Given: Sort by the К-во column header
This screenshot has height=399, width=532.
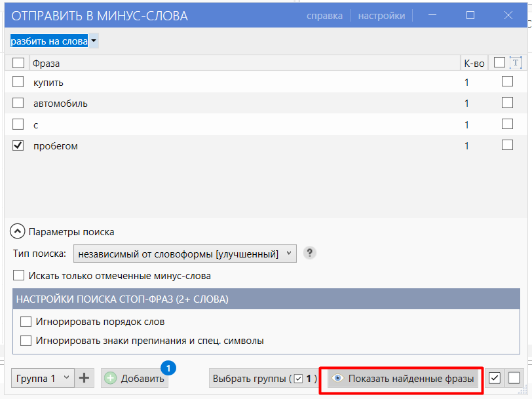Looking at the screenshot, I should pos(474,64).
